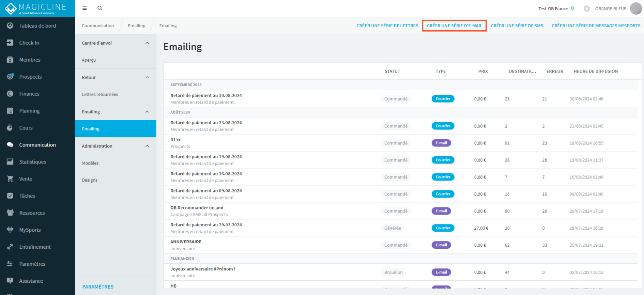Open PARAMÈTRES link at panel bottom
Screen dimensions: 644x295
pyautogui.click(x=98, y=287)
